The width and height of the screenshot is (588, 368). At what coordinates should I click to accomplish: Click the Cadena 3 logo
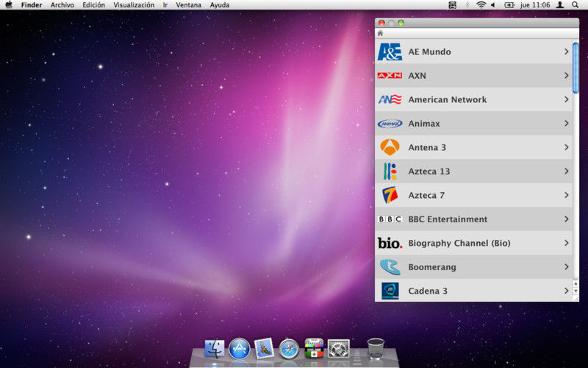(390, 291)
